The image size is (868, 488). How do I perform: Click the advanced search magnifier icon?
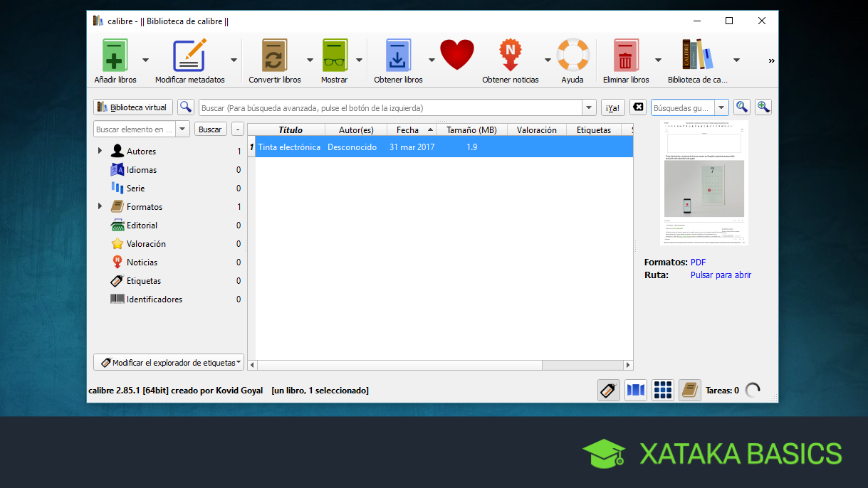click(x=186, y=107)
